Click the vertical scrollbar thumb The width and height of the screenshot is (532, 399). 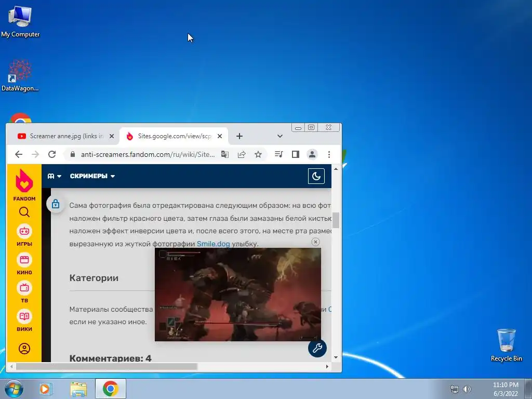(x=336, y=220)
